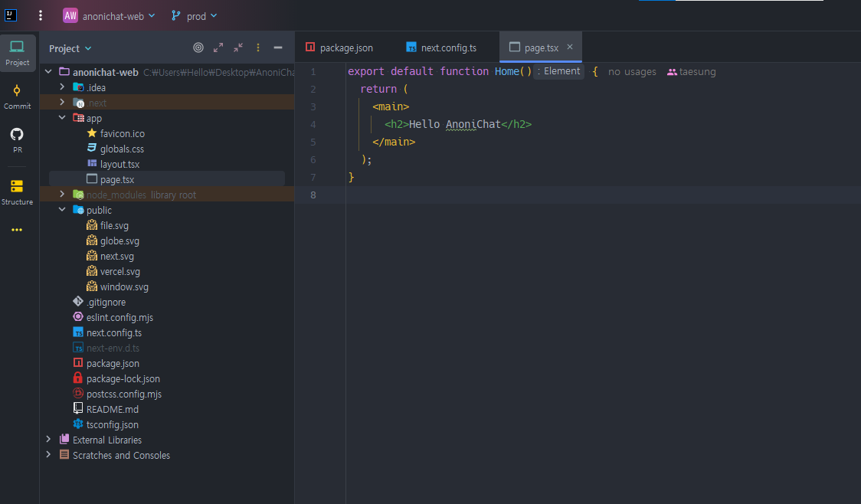Expand the .next folder
Screen dimensions: 861x504
[62, 102]
